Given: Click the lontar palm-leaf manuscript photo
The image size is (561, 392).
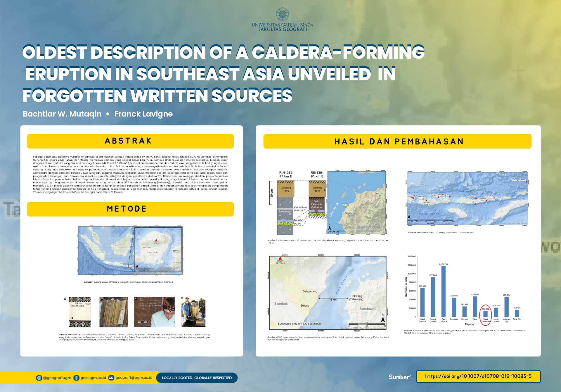Looking at the screenshot, I should [x=114, y=312].
